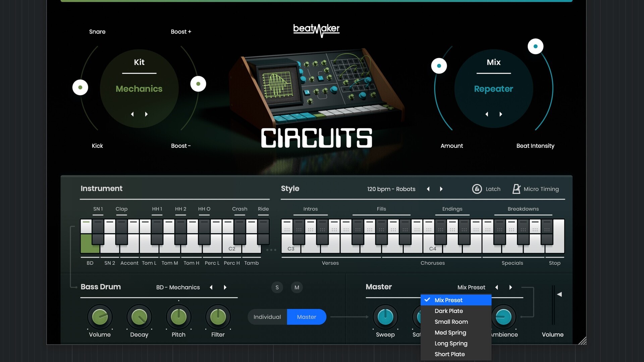Click the Master Sweep knob
The image size is (644, 362).
pos(385,317)
